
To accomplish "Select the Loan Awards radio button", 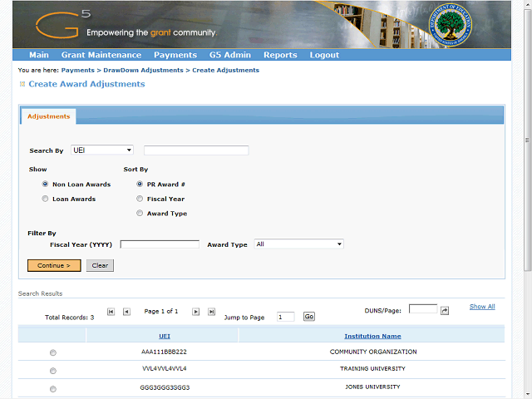I will [x=45, y=199].
